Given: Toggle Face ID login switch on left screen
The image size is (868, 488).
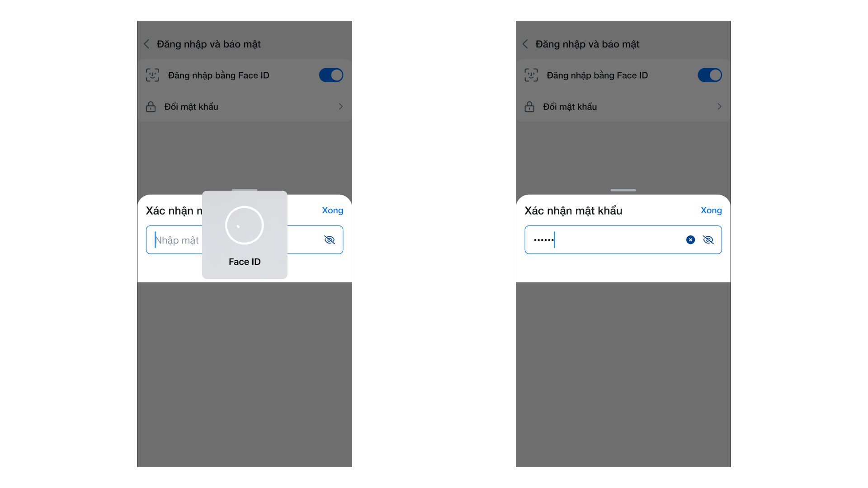Looking at the screenshot, I should coord(331,75).
